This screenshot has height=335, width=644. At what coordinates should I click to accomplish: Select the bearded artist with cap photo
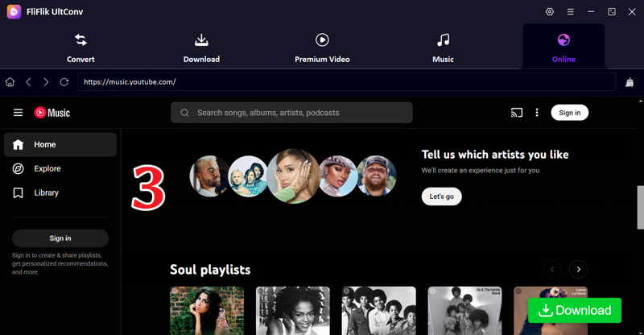pos(376,176)
